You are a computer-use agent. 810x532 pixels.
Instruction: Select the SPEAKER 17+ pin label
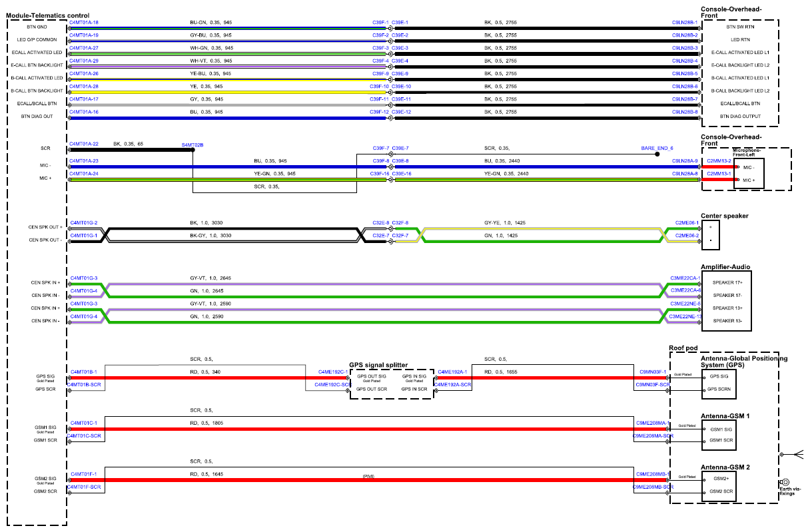click(727, 282)
